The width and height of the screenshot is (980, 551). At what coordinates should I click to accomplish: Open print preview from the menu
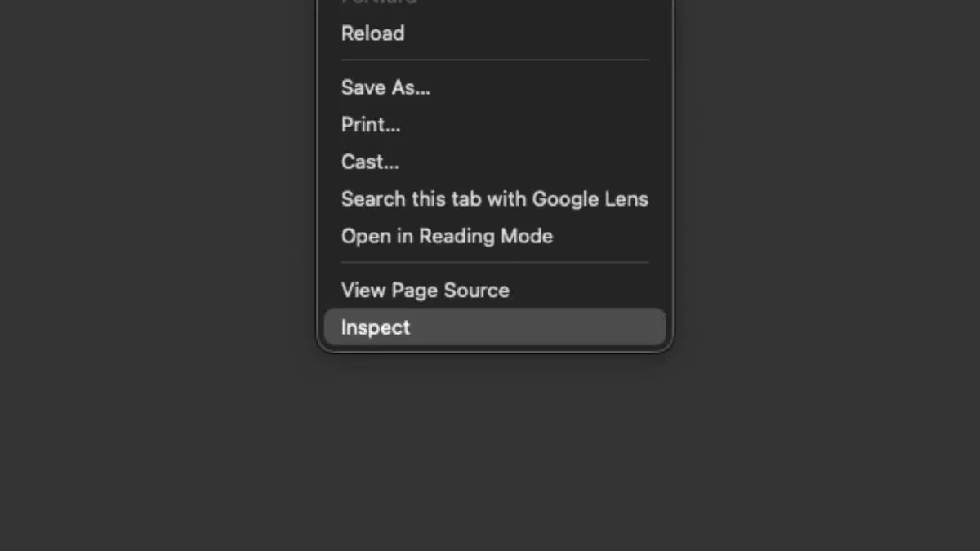click(371, 124)
